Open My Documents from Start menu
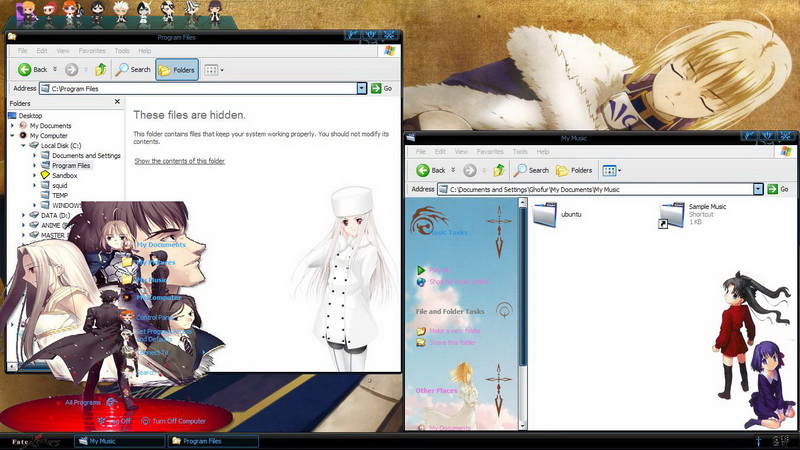The width and height of the screenshot is (800, 450). (161, 245)
